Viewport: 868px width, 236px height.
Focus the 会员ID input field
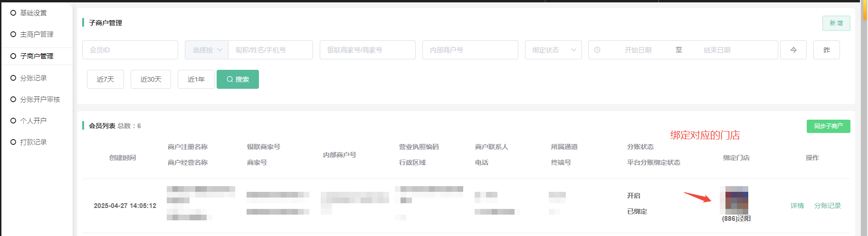130,50
